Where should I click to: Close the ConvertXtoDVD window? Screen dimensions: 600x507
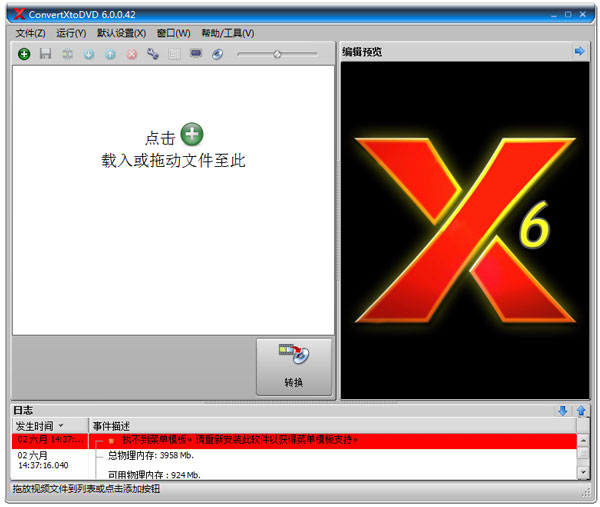583,15
